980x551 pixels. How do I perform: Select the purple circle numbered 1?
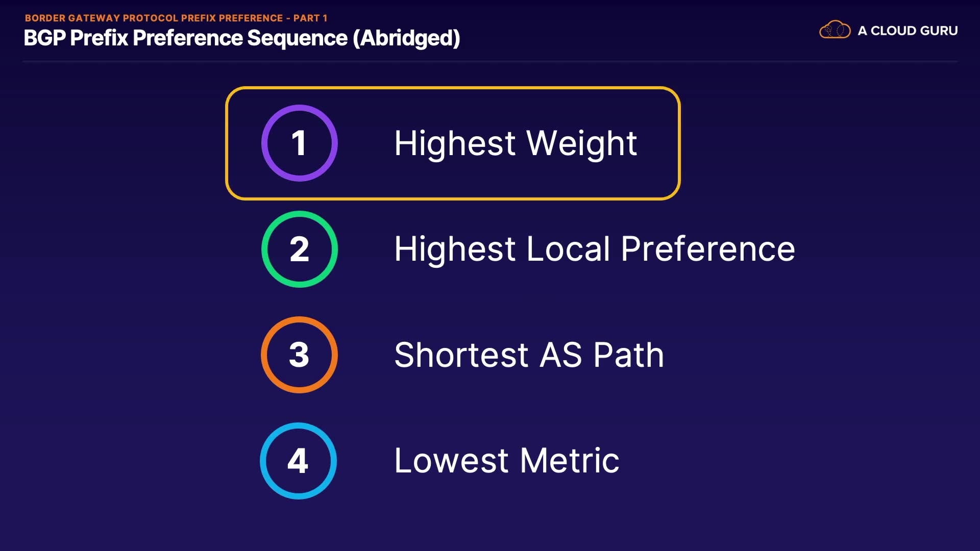point(300,143)
